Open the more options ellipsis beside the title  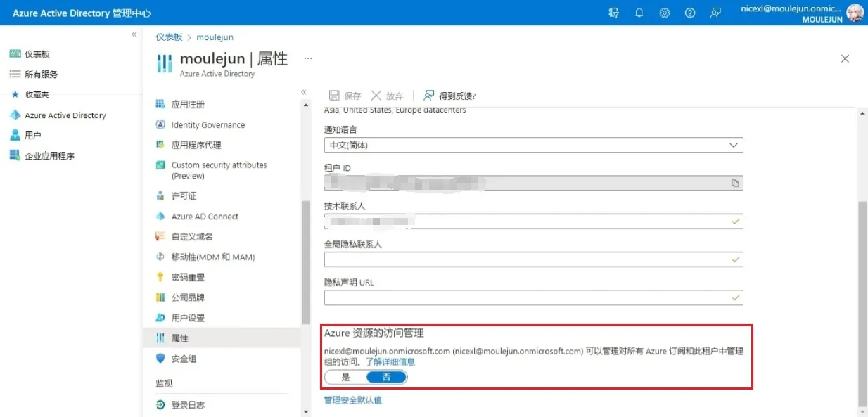click(x=308, y=58)
